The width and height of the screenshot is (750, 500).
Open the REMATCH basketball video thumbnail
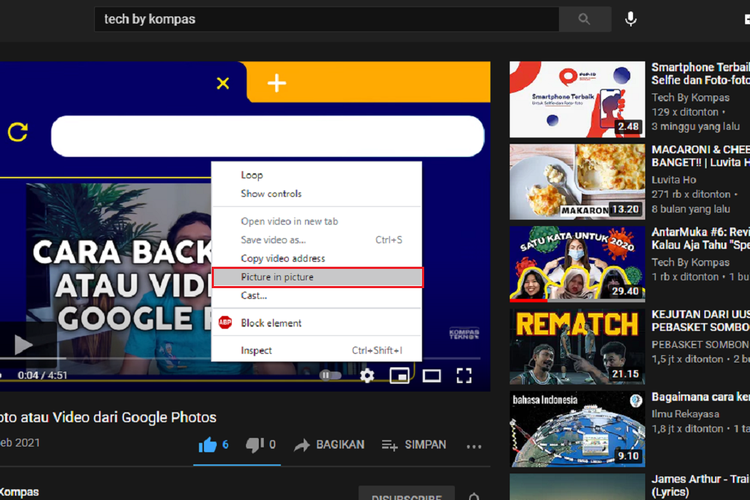pyautogui.click(x=576, y=346)
